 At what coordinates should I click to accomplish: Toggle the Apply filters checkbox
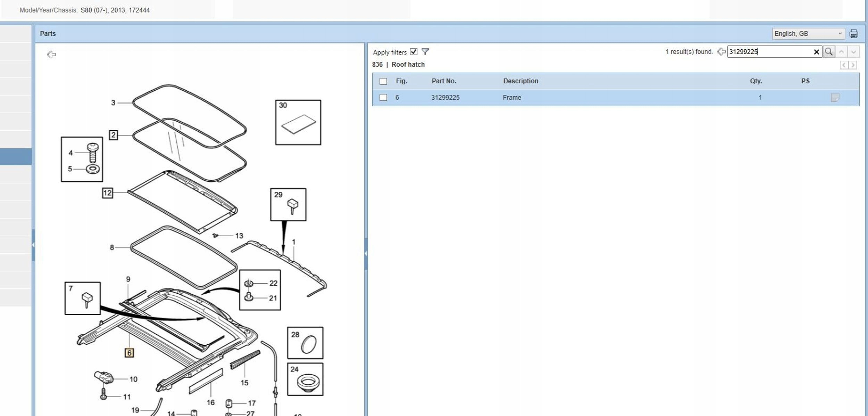pyautogui.click(x=413, y=52)
